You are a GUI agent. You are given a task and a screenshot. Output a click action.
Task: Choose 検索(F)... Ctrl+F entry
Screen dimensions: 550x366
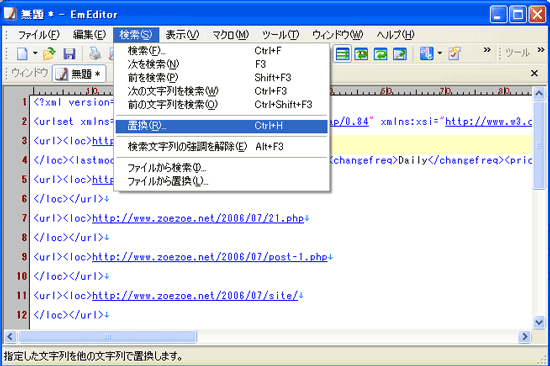click(222, 51)
